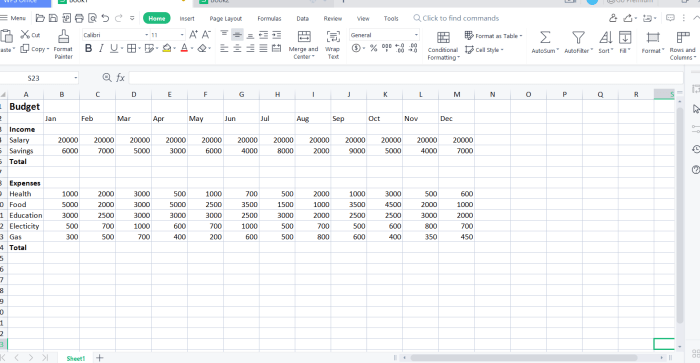Open the Page Layout tab

[225, 18]
